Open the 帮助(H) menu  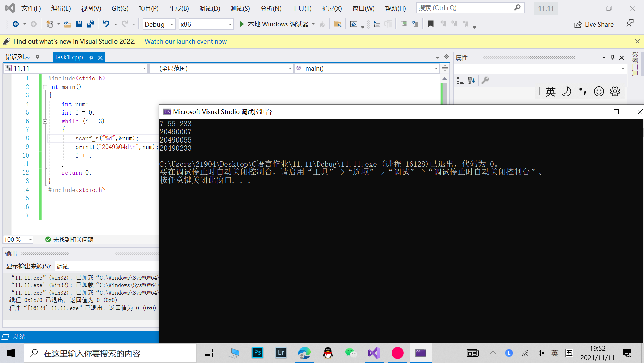click(x=396, y=8)
